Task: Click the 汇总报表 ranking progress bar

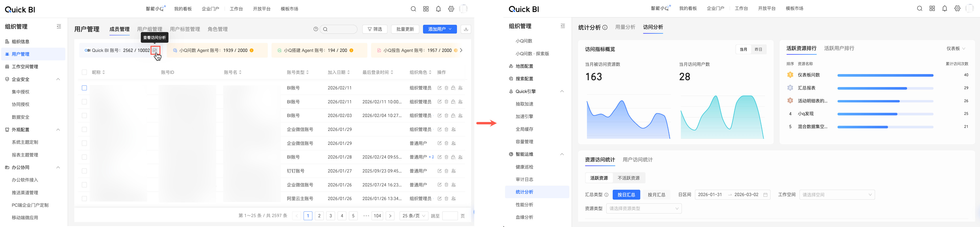Action: pos(885,88)
